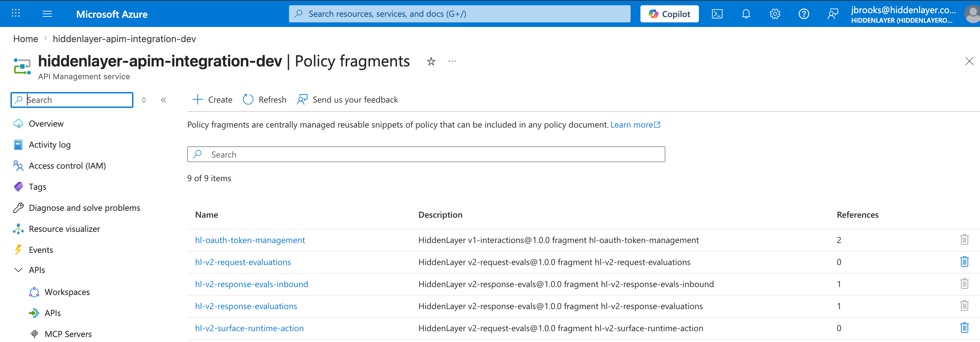
Task: Favorite this page with the star icon
Action: [x=431, y=61]
